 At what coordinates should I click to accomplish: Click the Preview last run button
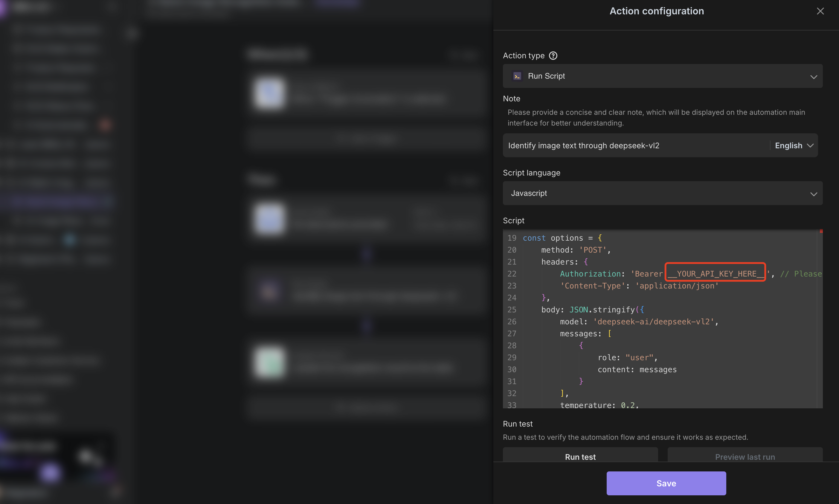point(745,455)
